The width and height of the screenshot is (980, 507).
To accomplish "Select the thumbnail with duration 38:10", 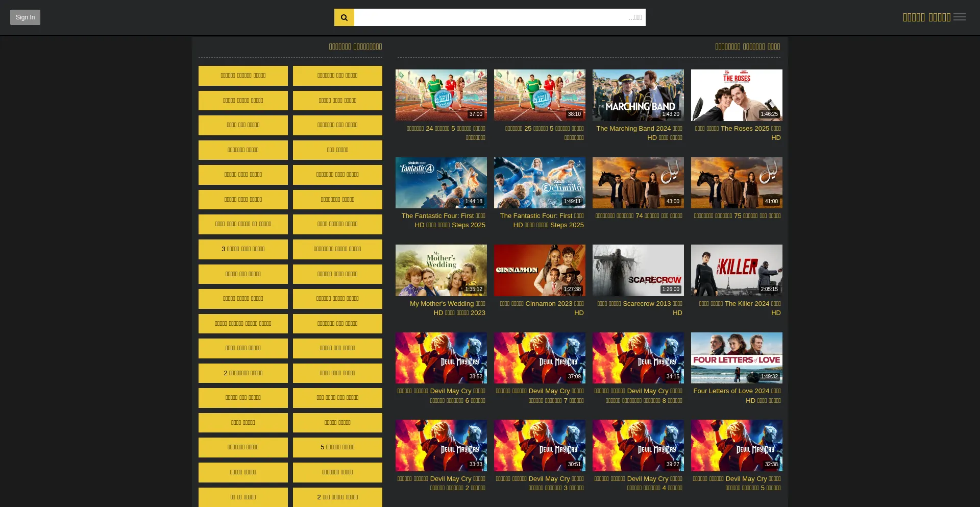I will click(x=540, y=95).
